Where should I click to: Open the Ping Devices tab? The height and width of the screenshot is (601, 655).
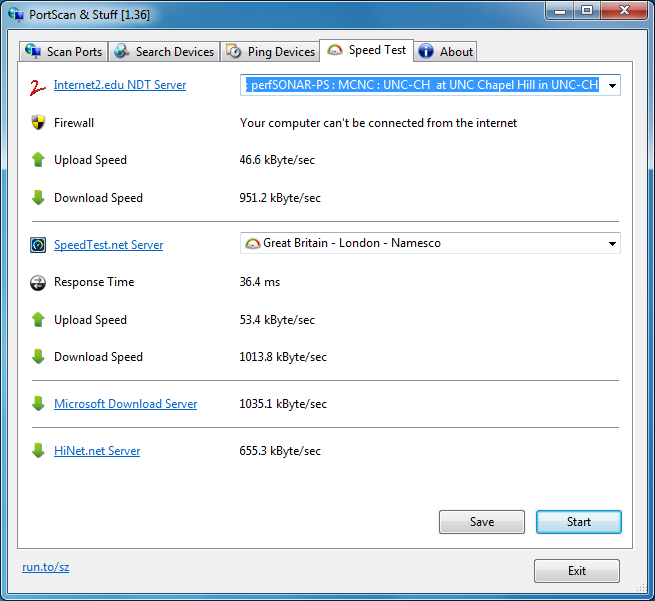(x=270, y=51)
